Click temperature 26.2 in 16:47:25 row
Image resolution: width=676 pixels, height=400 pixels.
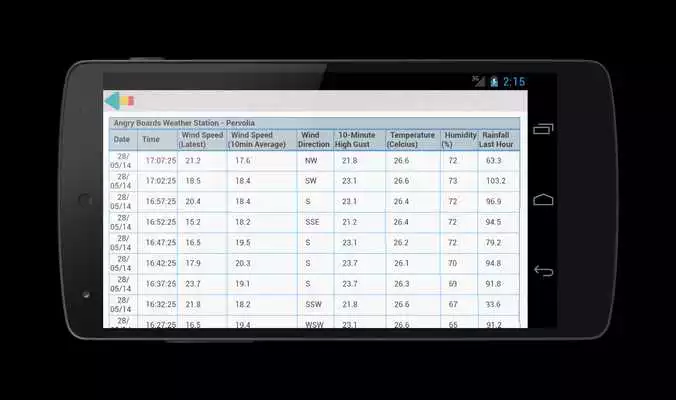tap(401, 243)
